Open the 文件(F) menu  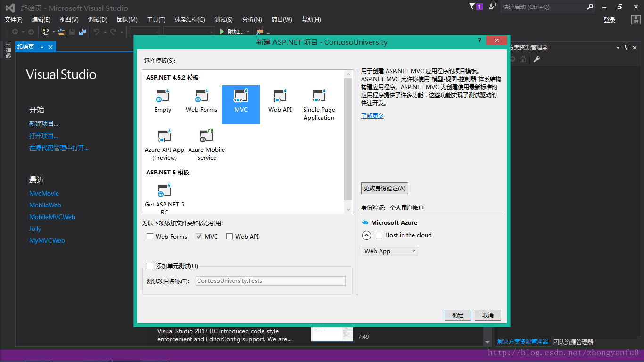tap(14, 20)
